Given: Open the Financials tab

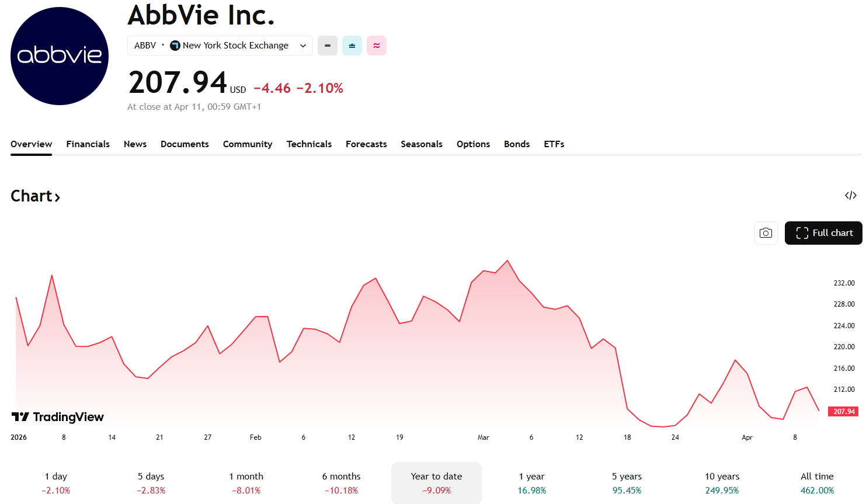Looking at the screenshot, I should pyautogui.click(x=88, y=144).
